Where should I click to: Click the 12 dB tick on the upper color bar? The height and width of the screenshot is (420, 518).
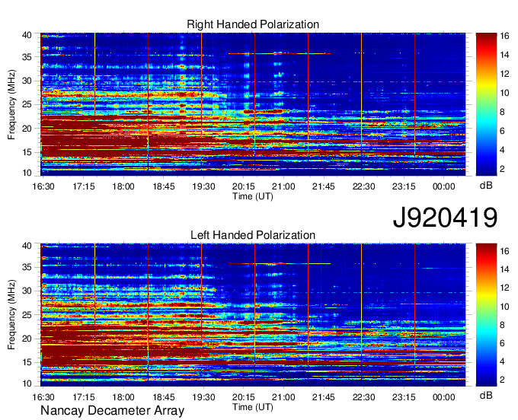click(504, 74)
